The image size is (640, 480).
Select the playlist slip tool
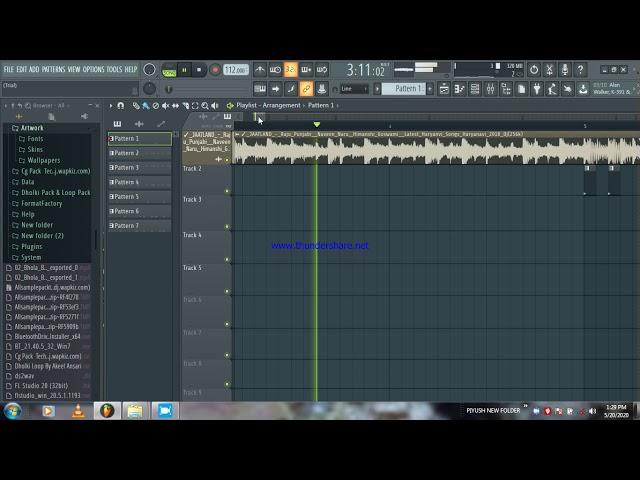click(x=175, y=106)
